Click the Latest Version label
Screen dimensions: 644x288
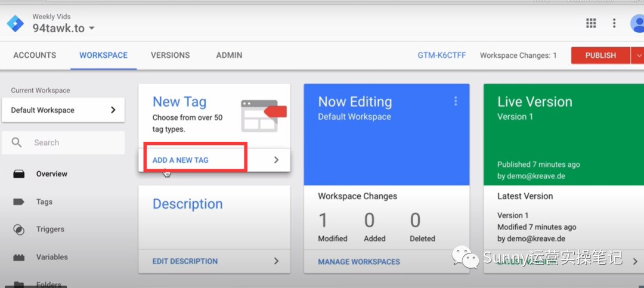(525, 196)
